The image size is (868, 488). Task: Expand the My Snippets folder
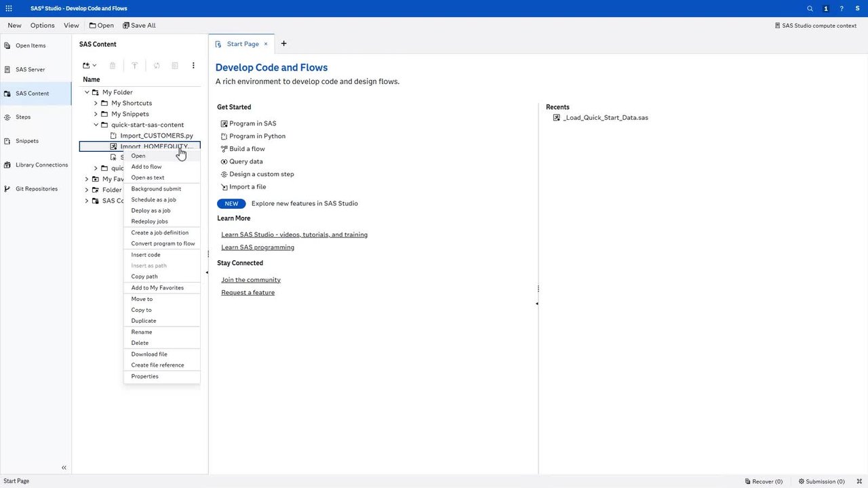(x=96, y=114)
